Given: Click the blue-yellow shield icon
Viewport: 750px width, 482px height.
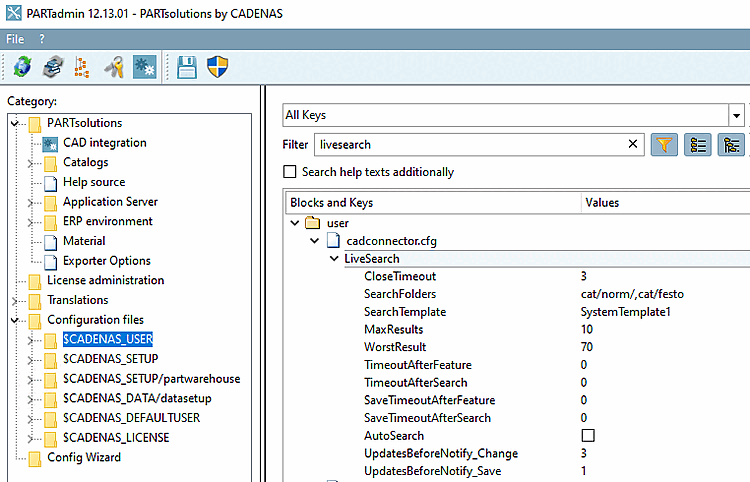Looking at the screenshot, I should [218, 67].
